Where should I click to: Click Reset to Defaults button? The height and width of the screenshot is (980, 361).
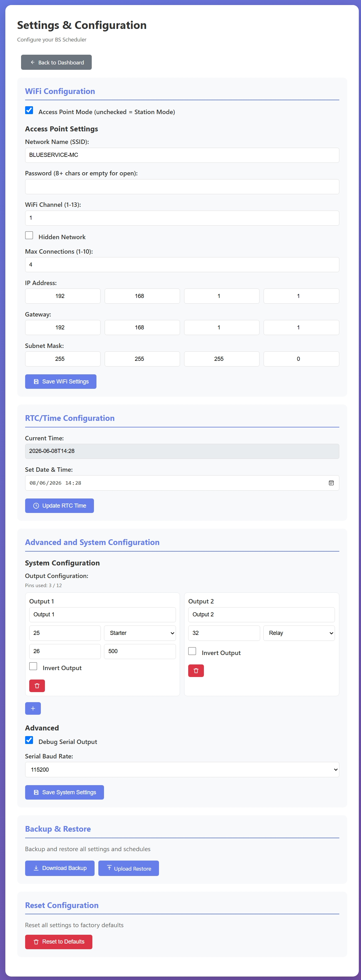click(x=58, y=942)
